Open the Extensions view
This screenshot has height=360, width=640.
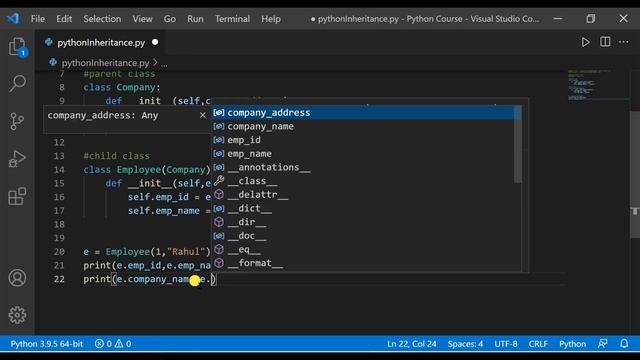tap(17, 196)
